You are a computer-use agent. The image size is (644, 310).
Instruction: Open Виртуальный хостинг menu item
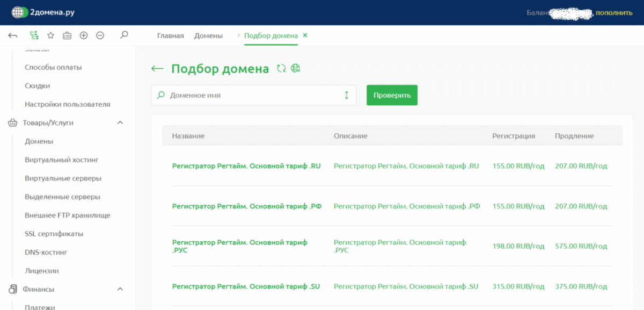[x=62, y=160]
